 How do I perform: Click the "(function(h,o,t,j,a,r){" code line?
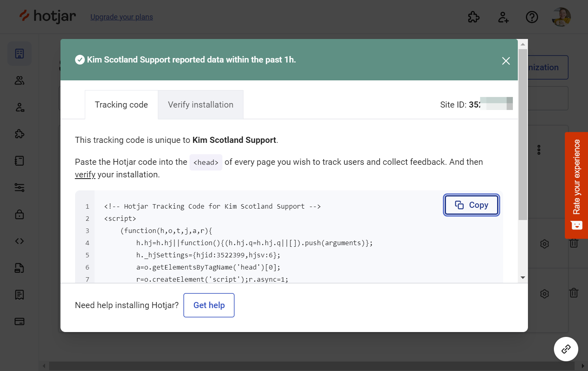pos(166,231)
